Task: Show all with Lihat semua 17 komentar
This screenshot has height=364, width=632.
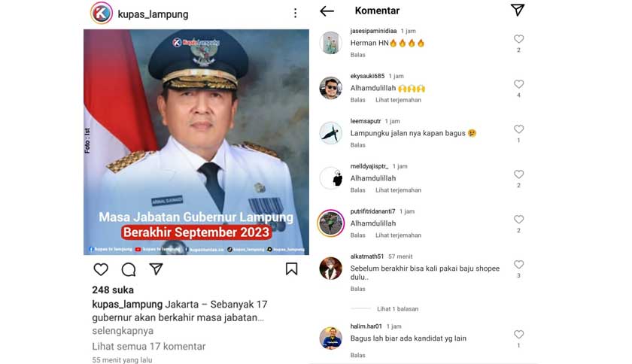Action: point(149,346)
